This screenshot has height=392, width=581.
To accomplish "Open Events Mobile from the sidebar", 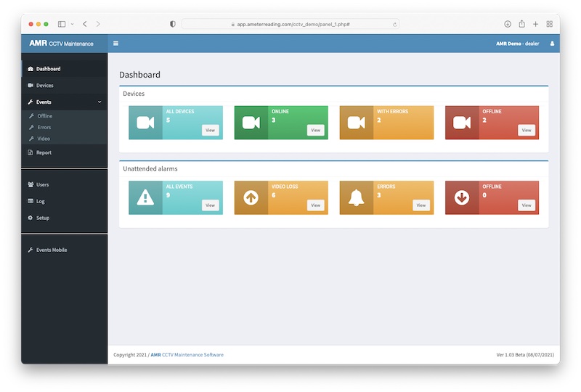I will pos(51,250).
